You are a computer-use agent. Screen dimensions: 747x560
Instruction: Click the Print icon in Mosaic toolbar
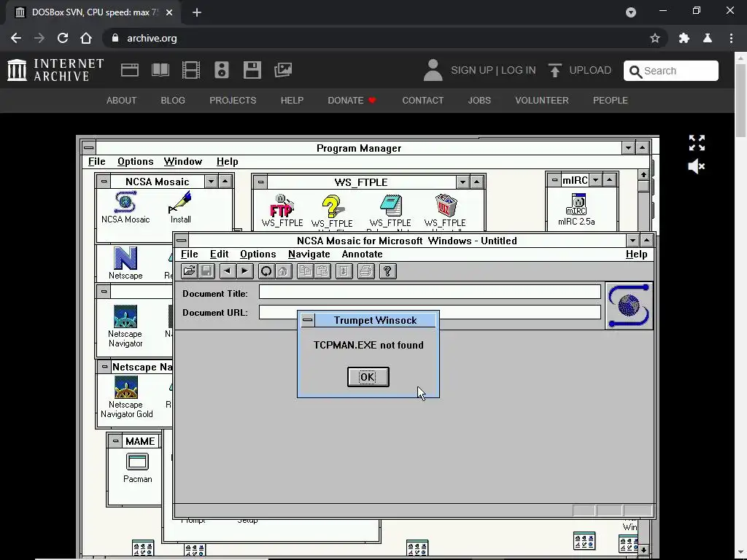pos(366,271)
